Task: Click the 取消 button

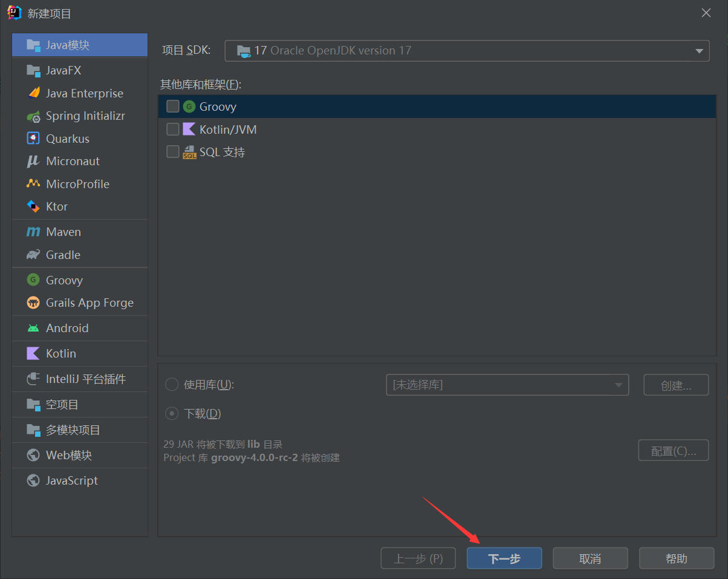Action: 590,558
